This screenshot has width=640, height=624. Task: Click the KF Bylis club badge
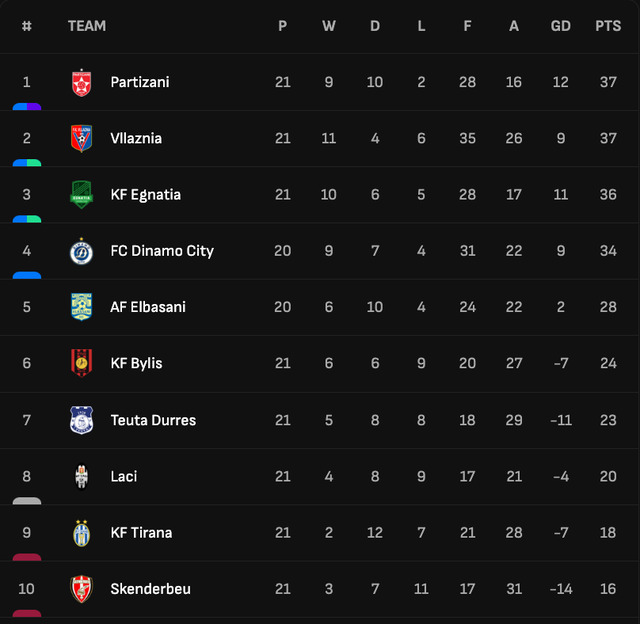[81, 363]
